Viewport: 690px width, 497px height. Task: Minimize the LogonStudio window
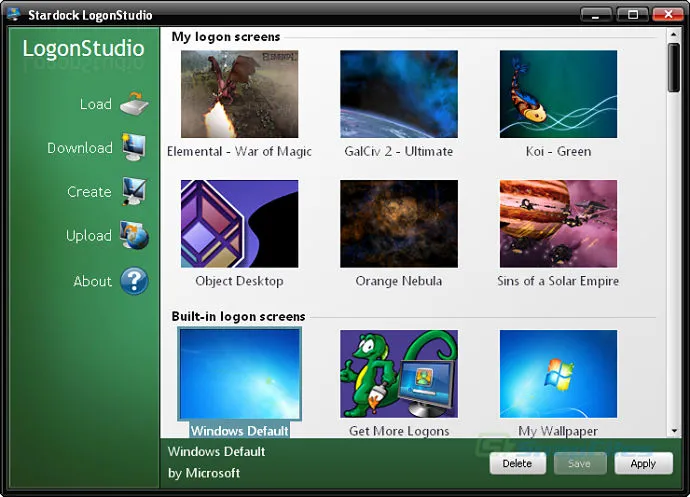click(596, 15)
